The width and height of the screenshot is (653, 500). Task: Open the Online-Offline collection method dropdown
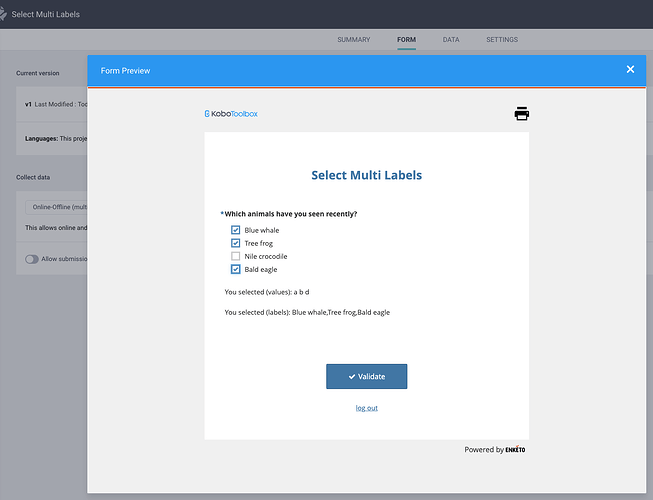point(56,207)
